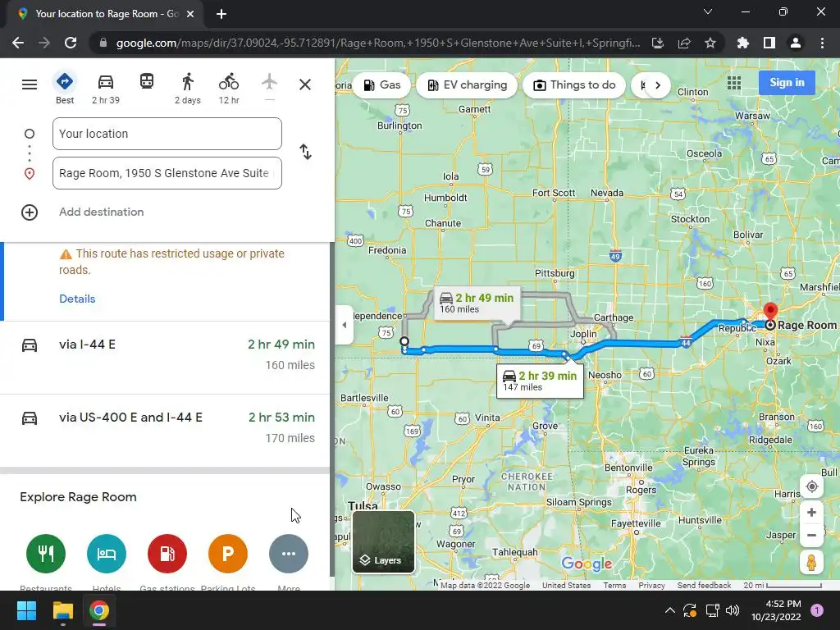Open the notification center badge
Image resolution: width=840 pixels, height=630 pixels.
[817, 610]
